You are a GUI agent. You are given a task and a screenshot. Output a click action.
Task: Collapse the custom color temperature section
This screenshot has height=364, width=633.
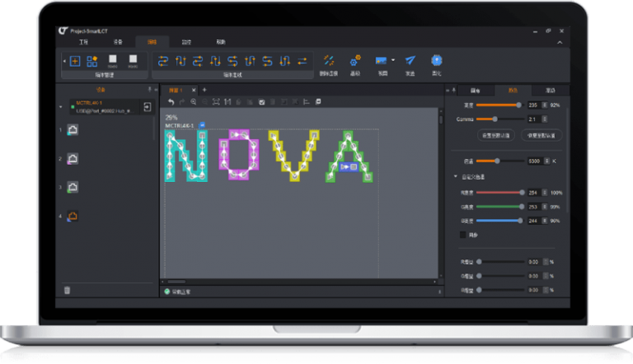click(x=456, y=176)
